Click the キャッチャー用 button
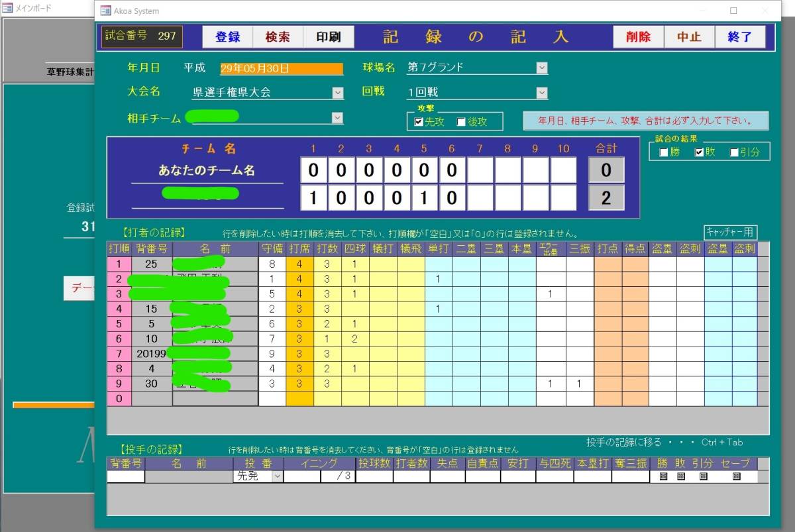 [730, 232]
